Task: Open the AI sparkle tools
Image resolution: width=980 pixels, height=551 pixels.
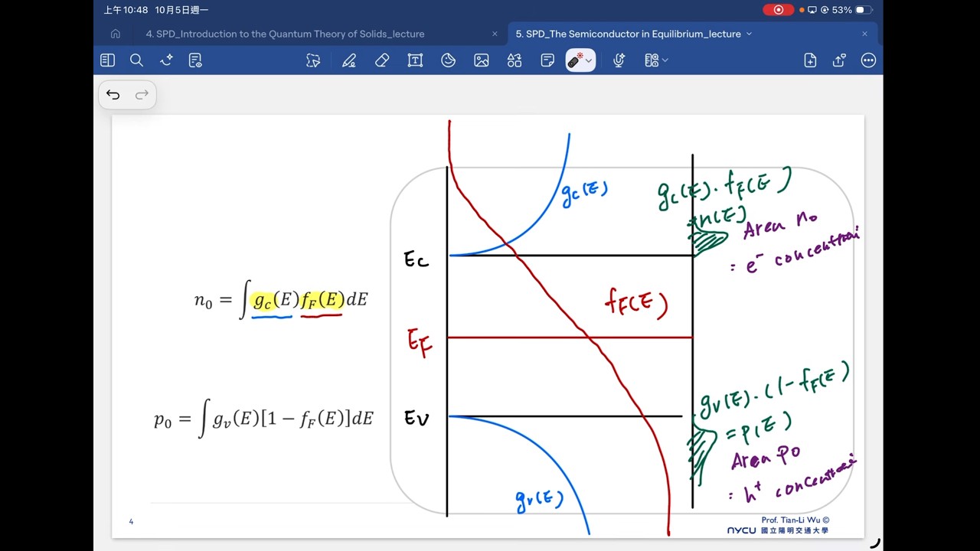Action: click(166, 60)
